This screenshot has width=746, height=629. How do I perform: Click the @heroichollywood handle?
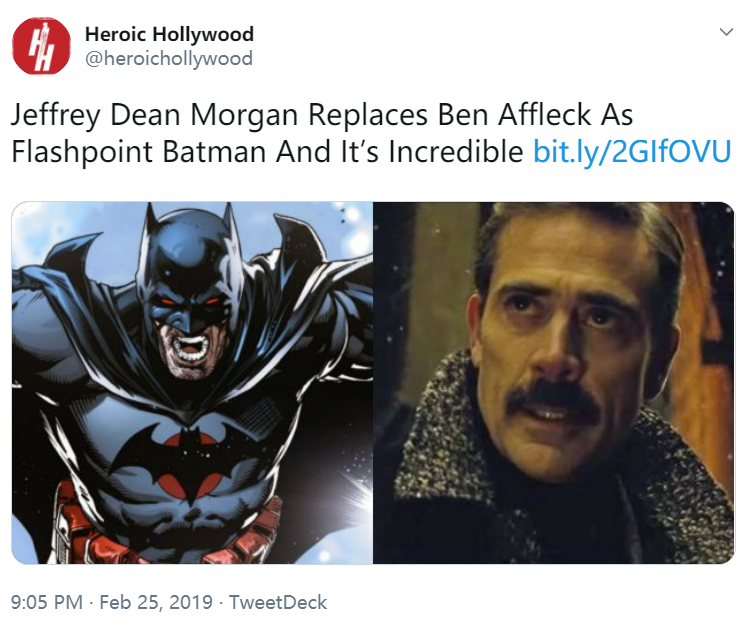tap(169, 59)
